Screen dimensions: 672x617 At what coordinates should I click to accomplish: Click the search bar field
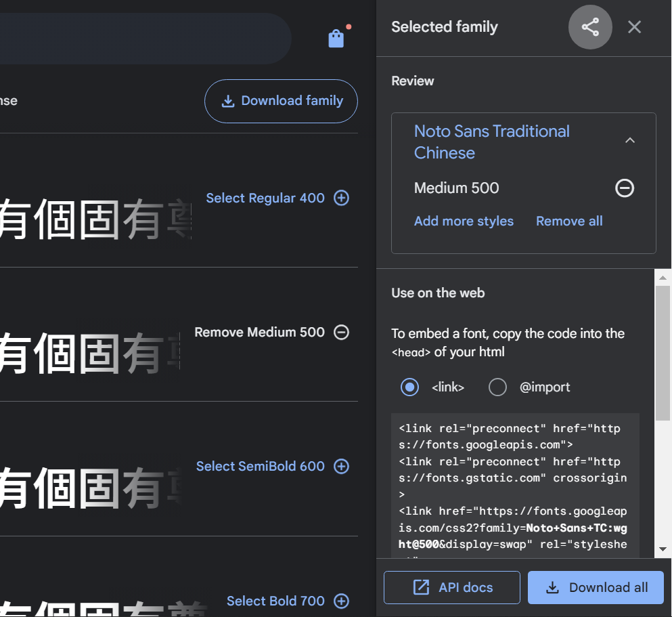145,39
